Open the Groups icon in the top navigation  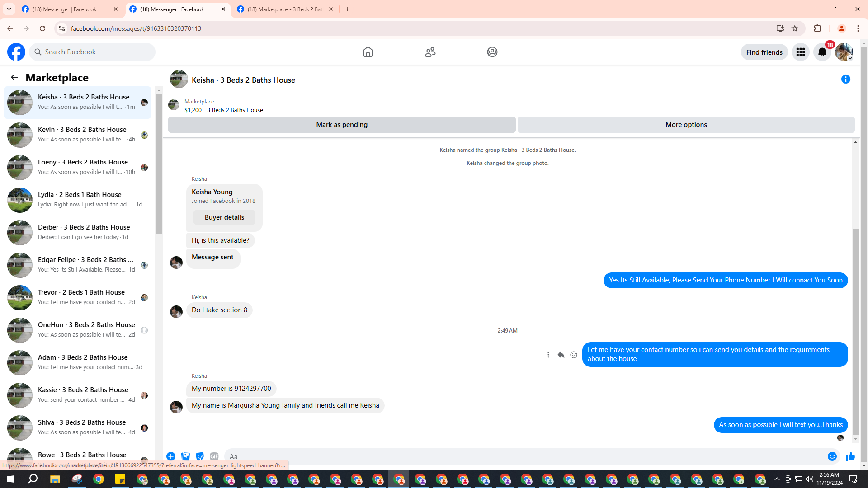[492, 52]
